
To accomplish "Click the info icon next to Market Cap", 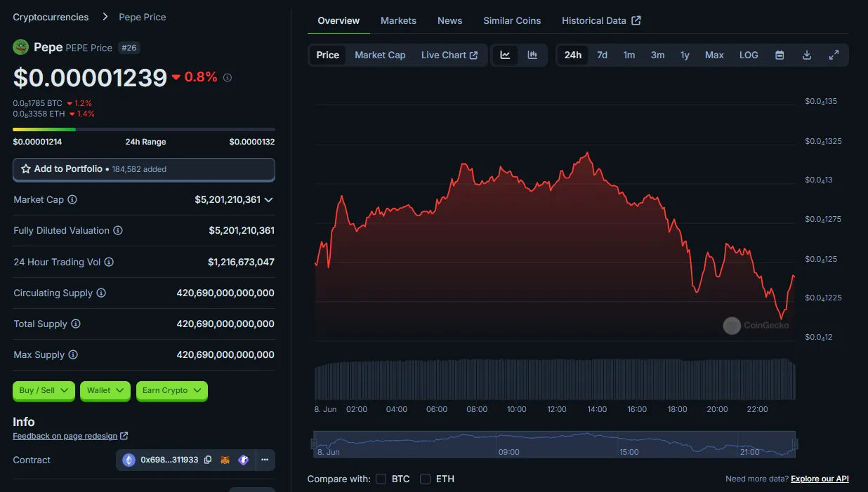I will tap(72, 199).
